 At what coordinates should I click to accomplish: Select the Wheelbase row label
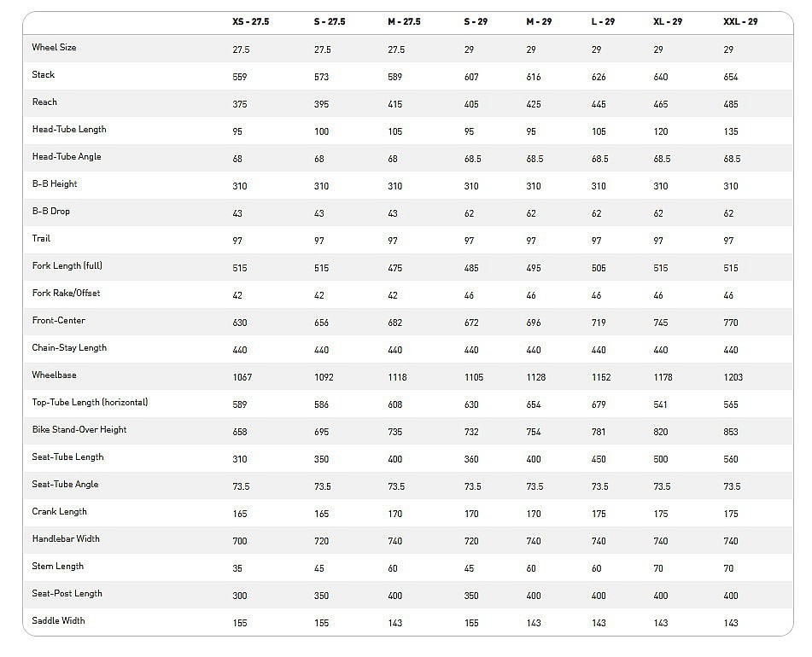tap(54, 375)
